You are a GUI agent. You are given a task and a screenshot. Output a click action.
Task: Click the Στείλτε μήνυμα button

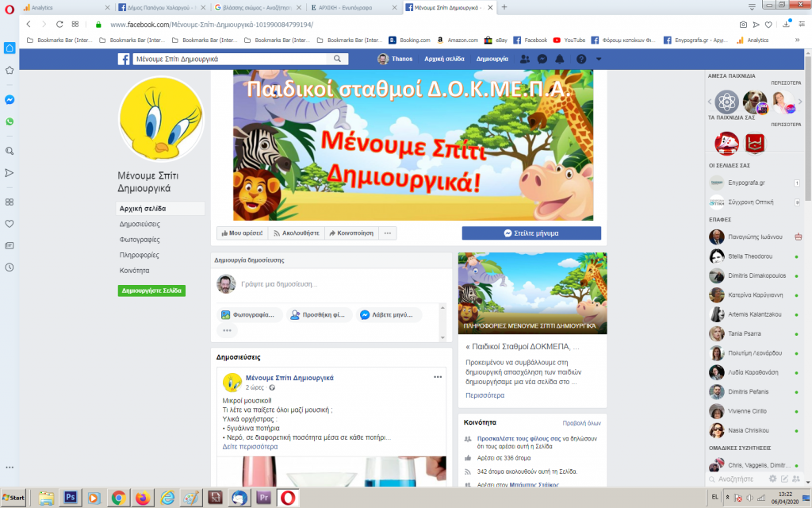(x=531, y=233)
